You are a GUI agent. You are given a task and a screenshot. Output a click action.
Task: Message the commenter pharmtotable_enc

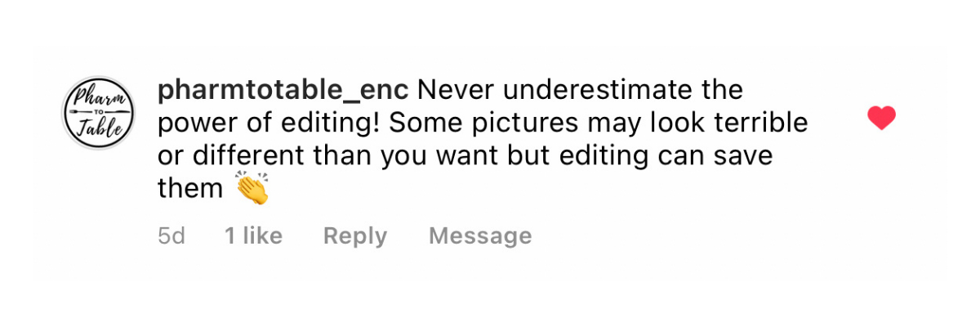pos(480,236)
